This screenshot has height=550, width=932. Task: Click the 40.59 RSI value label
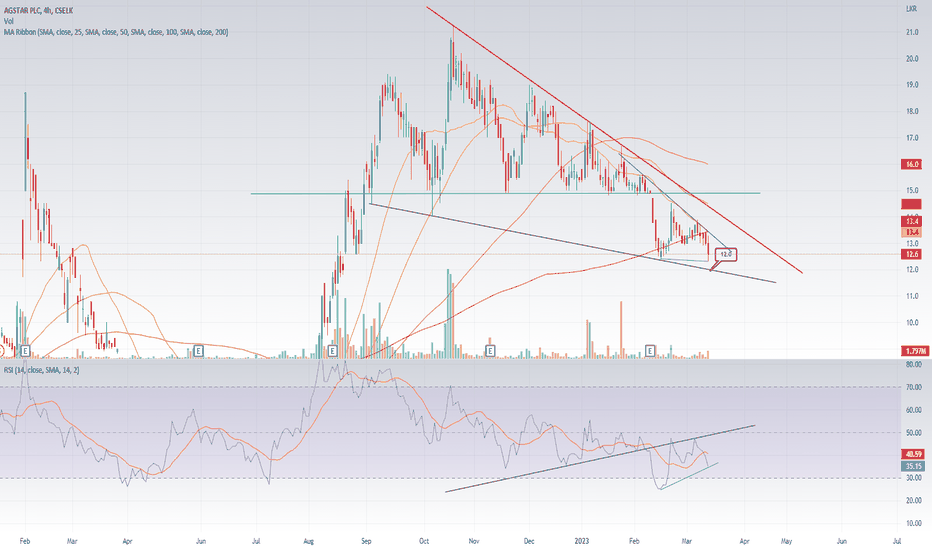(914, 454)
